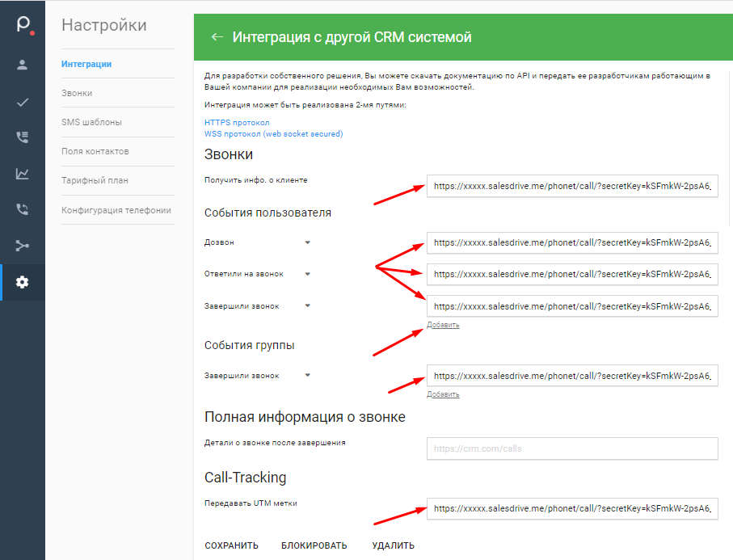Open Завершили звонок dropdown under События группы
Viewport: 733px width, 560px height.
tap(307, 376)
